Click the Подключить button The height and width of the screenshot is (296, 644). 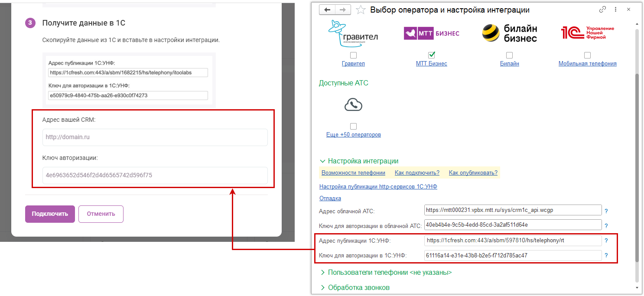point(50,214)
